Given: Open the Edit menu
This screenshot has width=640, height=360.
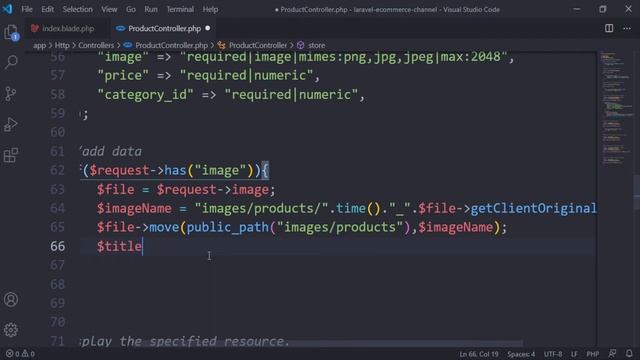Looking at the screenshot, I should click(47, 9).
